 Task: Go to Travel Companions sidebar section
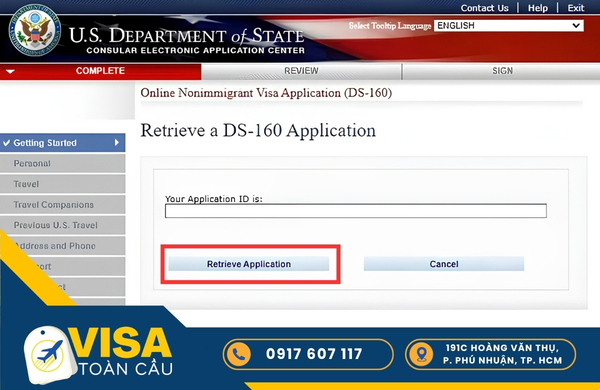tap(63, 205)
